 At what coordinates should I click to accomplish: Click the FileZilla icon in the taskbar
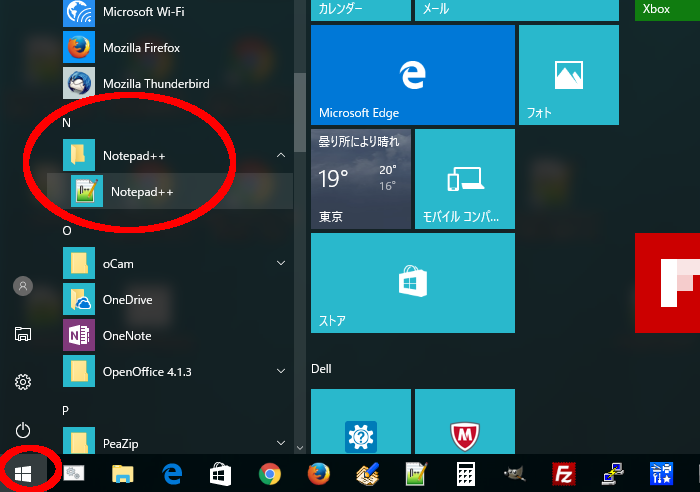click(x=564, y=473)
